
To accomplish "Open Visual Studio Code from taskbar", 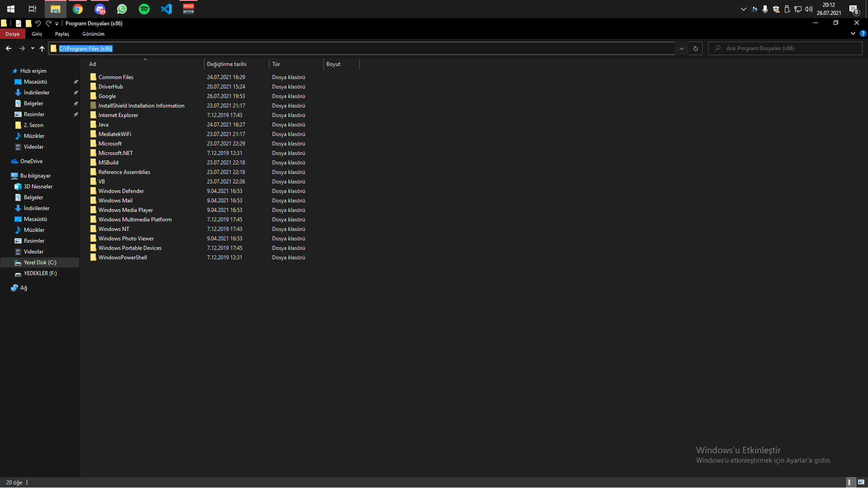I will pos(166,9).
